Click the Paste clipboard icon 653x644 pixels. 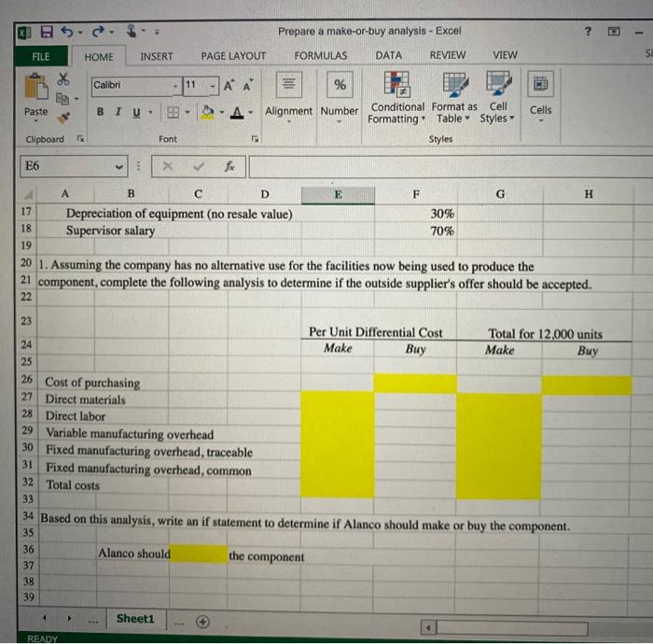click(35, 86)
